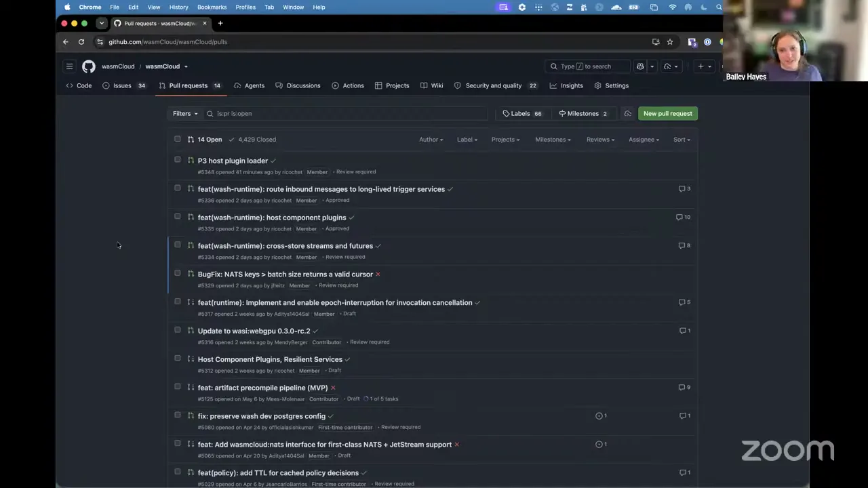Screen dimensions: 868x488
Task: Click the New pull request button
Action: [668, 114]
